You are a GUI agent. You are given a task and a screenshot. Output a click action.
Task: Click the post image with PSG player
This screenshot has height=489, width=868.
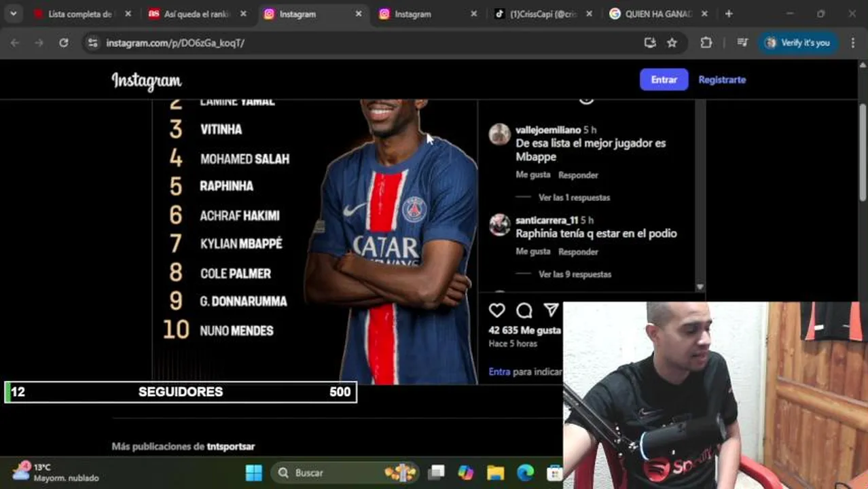point(315,242)
